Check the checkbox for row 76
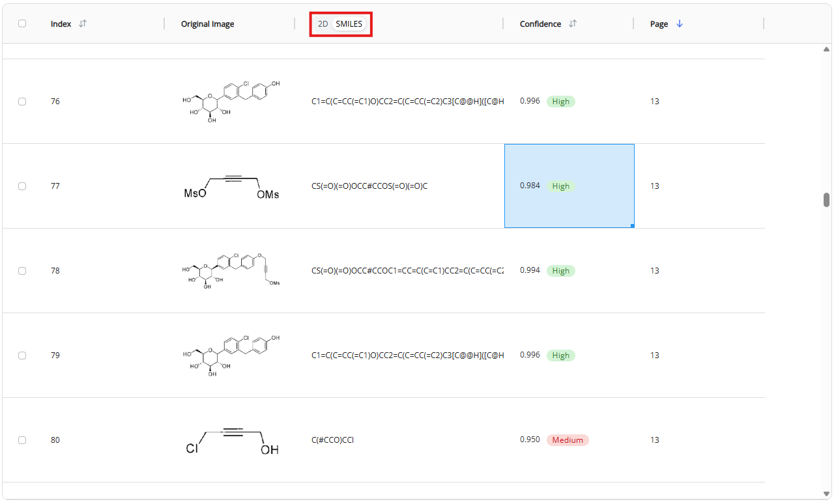Image resolution: width=836 pixels, height=504 pixels. point(22,102)
